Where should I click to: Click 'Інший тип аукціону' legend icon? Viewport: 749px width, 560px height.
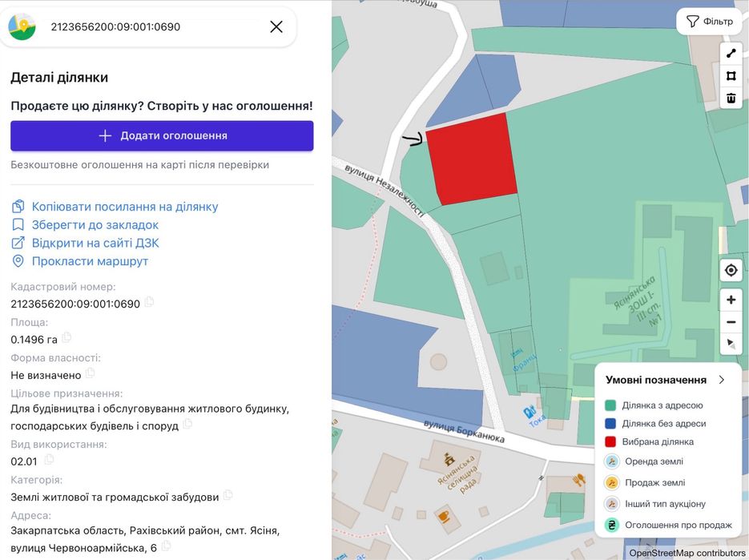pos(611,504)
